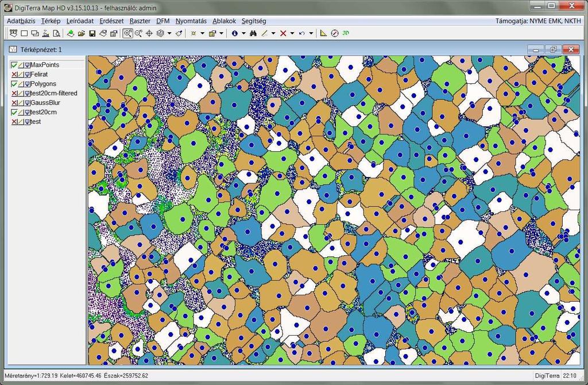588x385 pixels.
Task: Select the Zoom Out magnifier tool
Action: coord(138,33)
